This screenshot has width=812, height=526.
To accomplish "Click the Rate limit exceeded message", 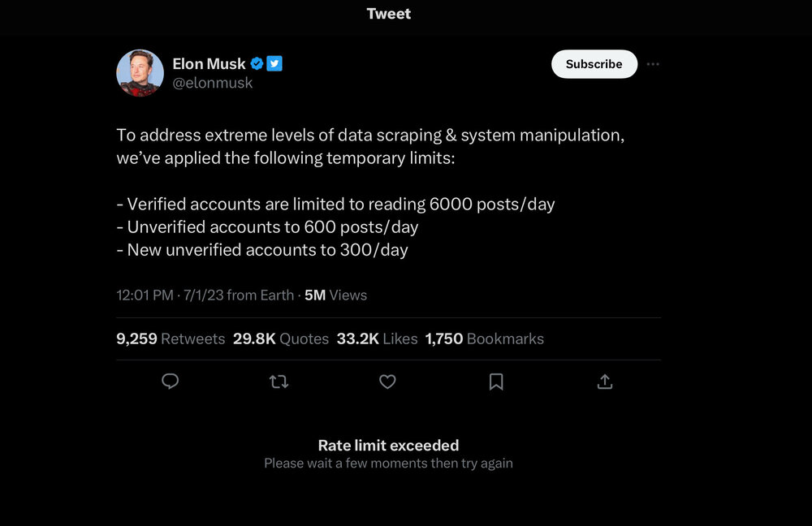I will (387, 445).
